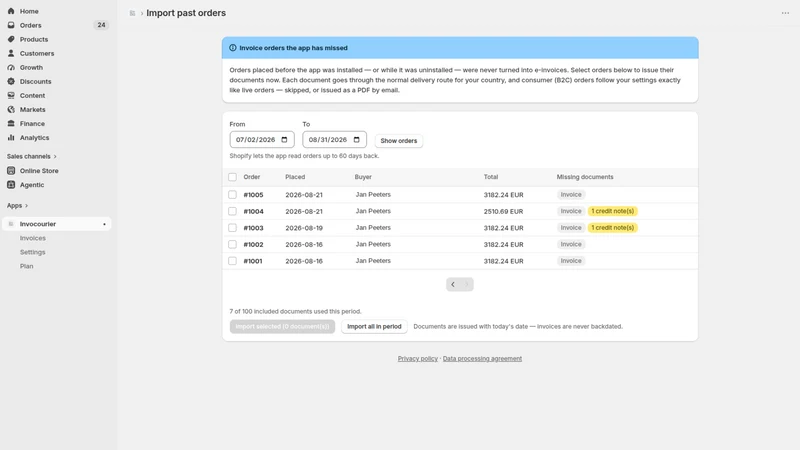Click Import all in period button
The height and width of the screenshot is (450, 800).
pyautogui.click(x=374, y=327)
